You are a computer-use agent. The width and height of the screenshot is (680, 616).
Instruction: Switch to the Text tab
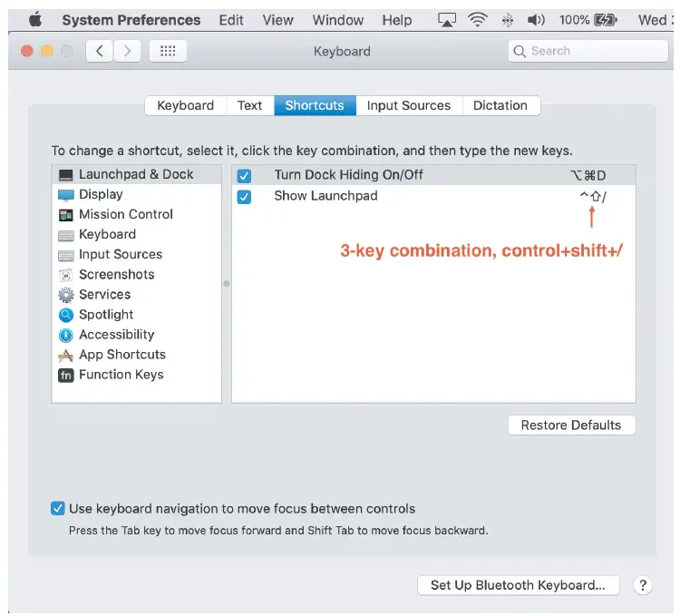(250, 105)
